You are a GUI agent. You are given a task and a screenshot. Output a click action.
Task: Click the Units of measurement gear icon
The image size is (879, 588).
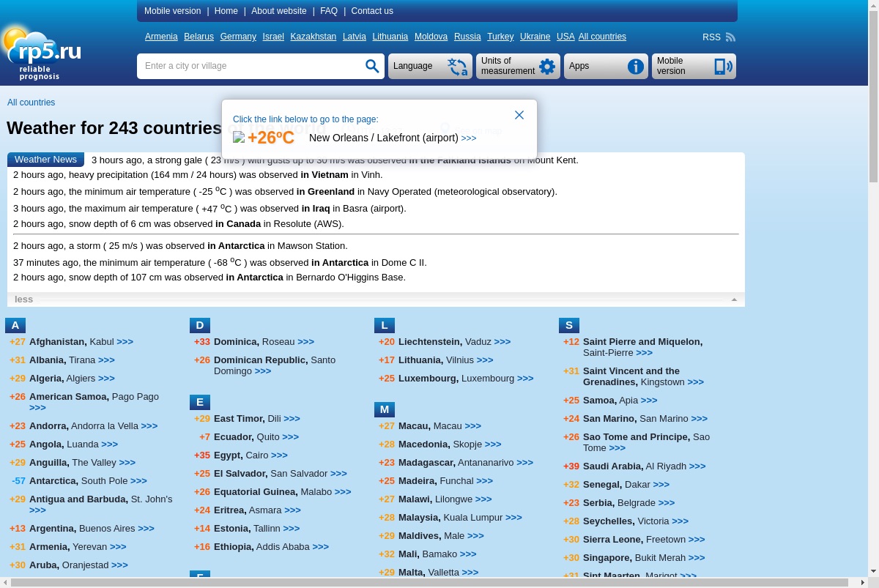pyautogui.click(x=547, y=67)
